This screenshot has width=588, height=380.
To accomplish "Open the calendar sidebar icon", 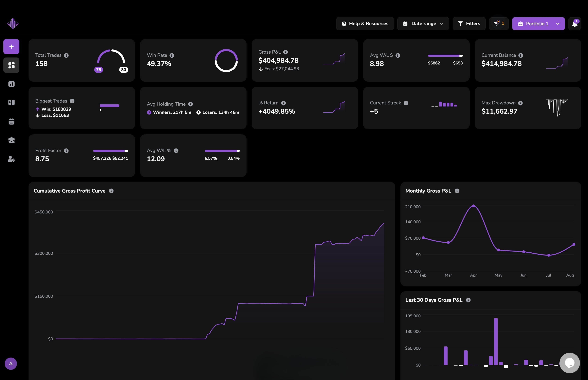I will pos(11,121).
